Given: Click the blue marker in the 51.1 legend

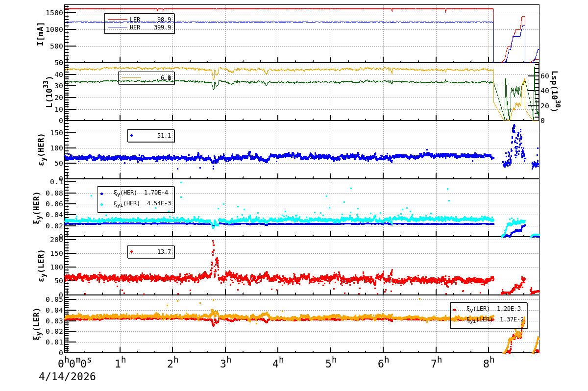Looking at the screenshot, I should coord(131,136).
